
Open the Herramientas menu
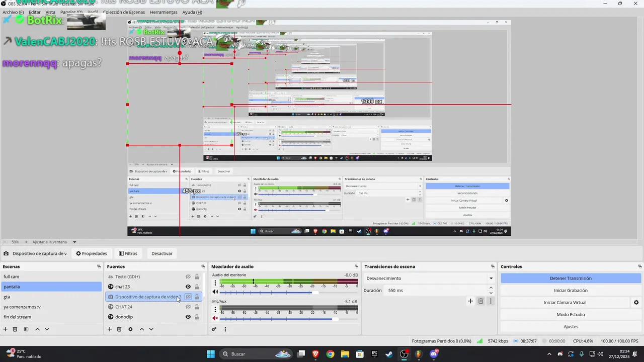point(164,12)
